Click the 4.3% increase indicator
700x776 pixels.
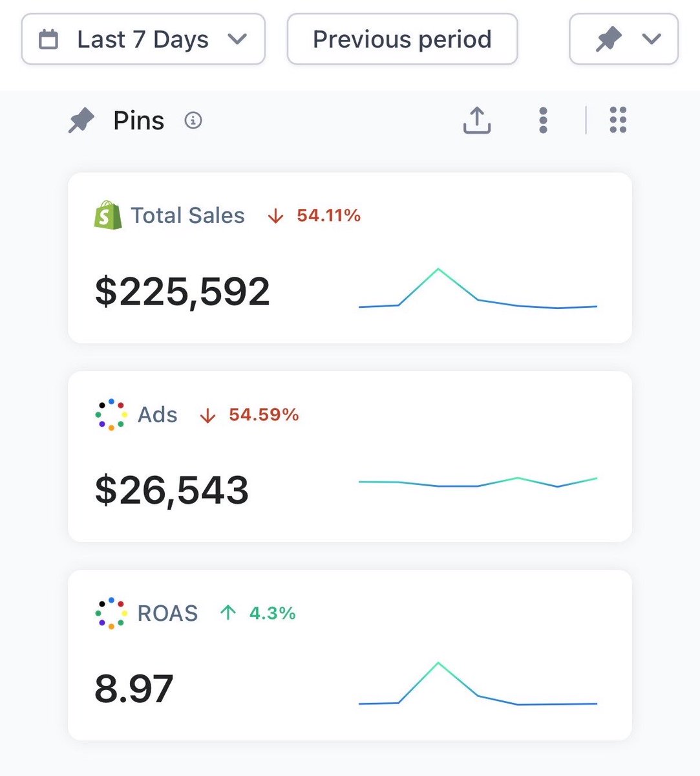click(x=257, y=613)
